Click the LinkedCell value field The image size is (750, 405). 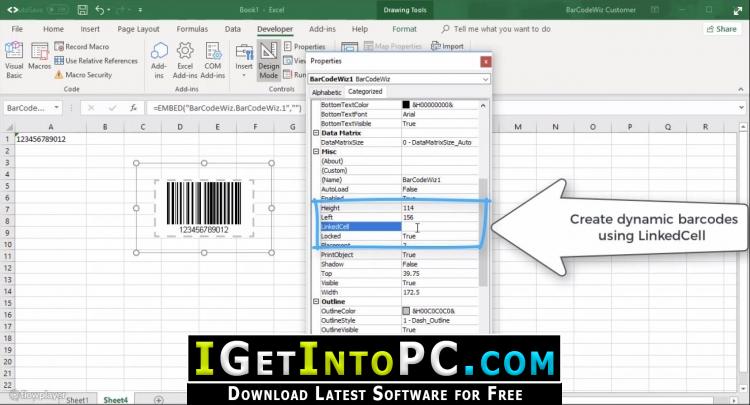point(440,227)
